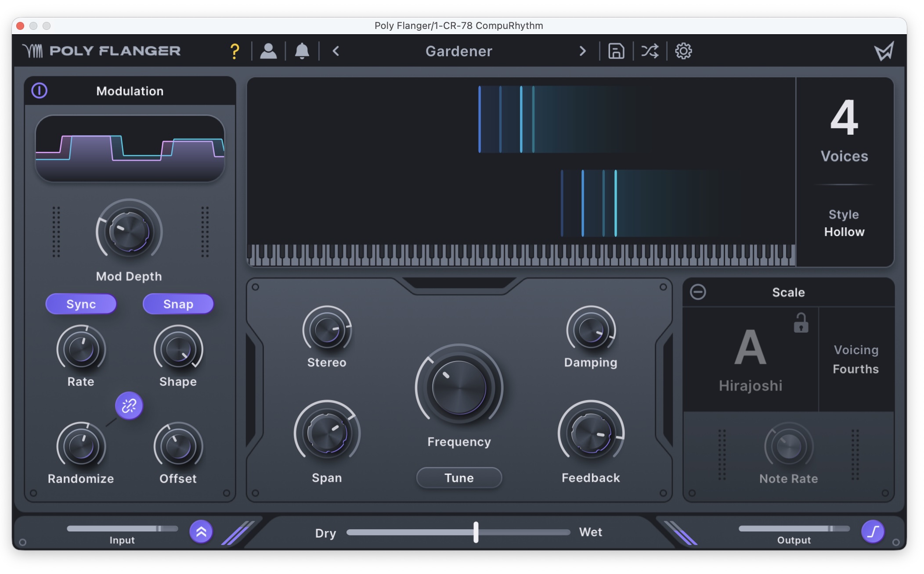The image size is (924, 574).
Task: Click the randomize shuffle icon
Action: coord(650,51)
